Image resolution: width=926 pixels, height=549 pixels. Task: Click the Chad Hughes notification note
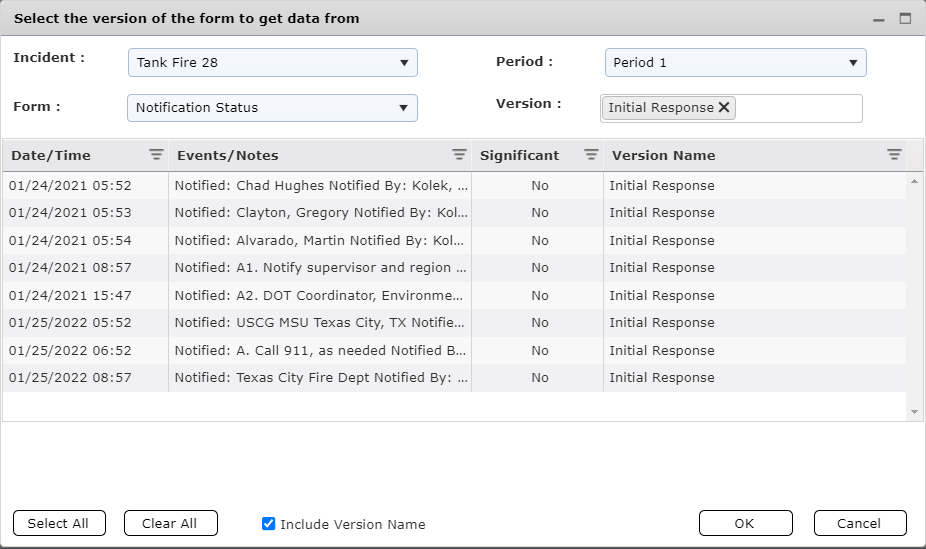(321, 185)
